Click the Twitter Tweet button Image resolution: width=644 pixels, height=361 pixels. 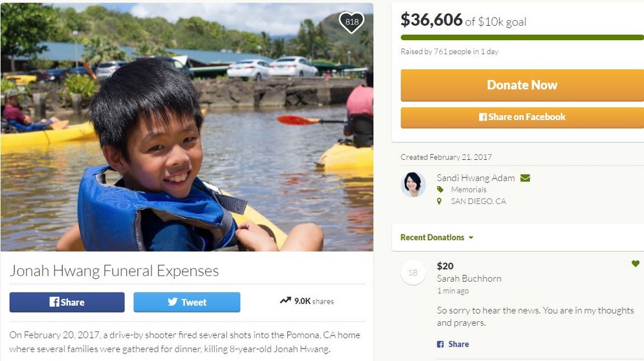(187, 303)
